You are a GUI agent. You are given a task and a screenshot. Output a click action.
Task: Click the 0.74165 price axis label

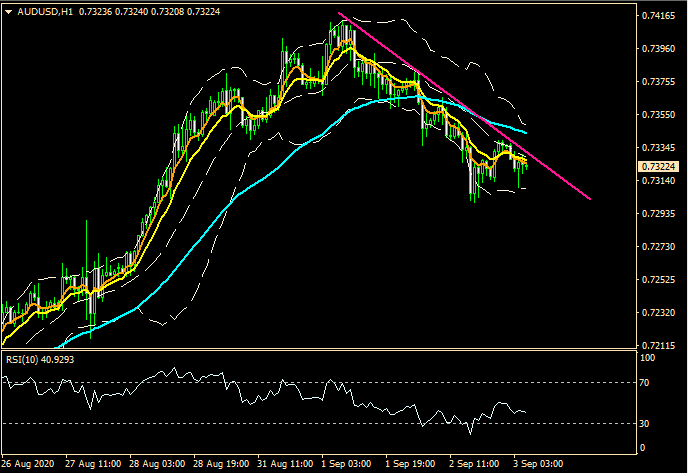tap(657, 16)
